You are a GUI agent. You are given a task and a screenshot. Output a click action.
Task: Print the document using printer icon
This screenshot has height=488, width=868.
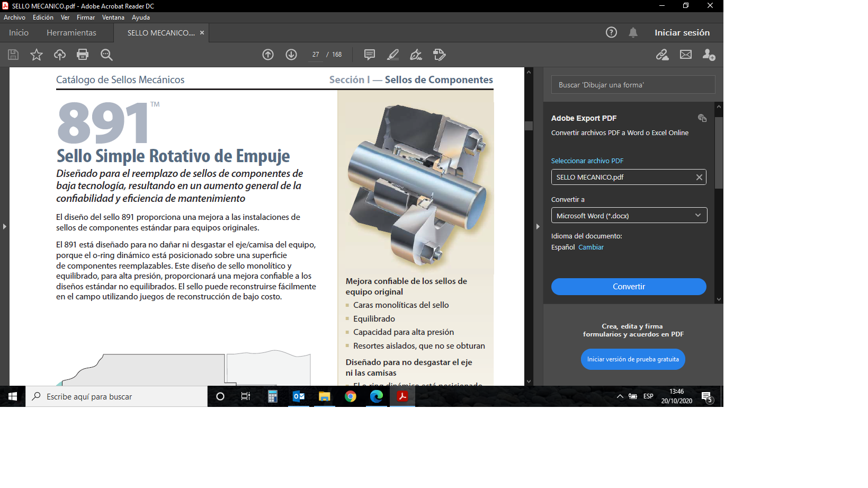(x=83, y=55)
